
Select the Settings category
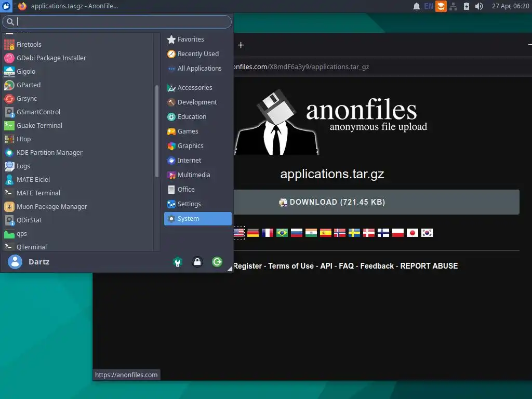tap(198, 204)
